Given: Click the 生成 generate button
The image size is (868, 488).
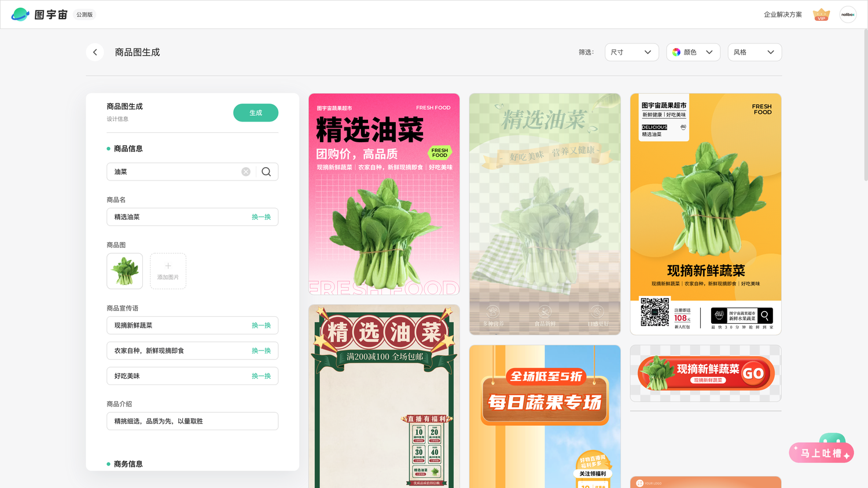Looking at the screenshot, I should pos(256,113).
